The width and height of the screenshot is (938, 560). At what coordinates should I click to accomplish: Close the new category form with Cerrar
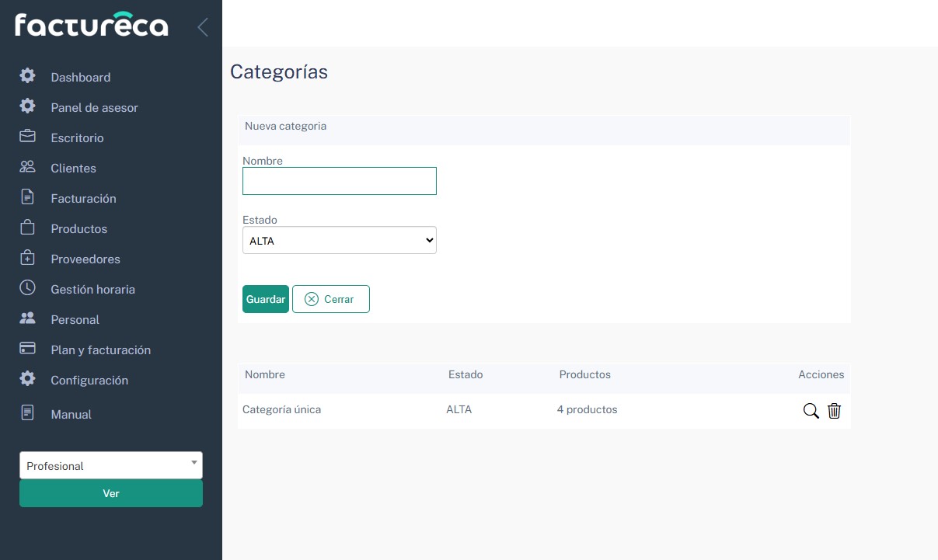330,299
